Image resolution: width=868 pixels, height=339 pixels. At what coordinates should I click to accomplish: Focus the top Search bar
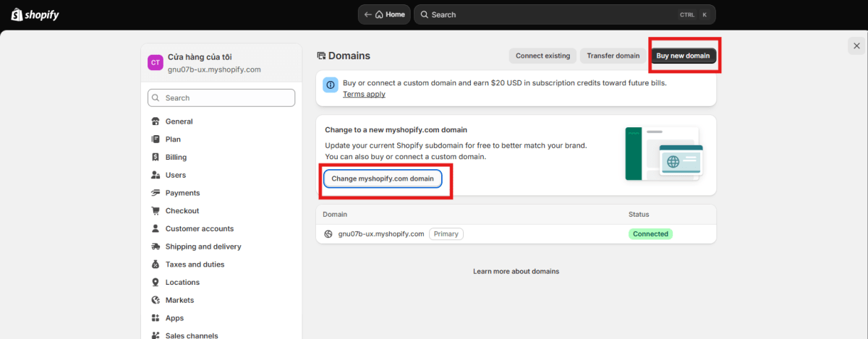point(565,14)
